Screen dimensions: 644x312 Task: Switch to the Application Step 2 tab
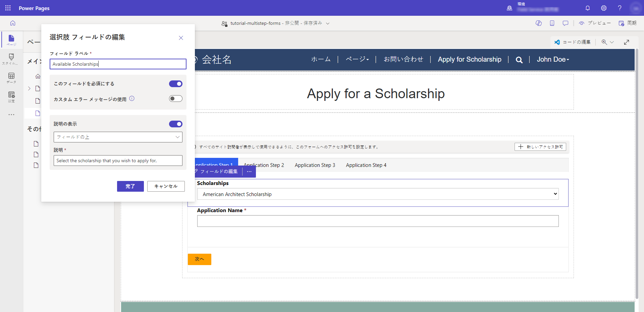coord(264,165)
